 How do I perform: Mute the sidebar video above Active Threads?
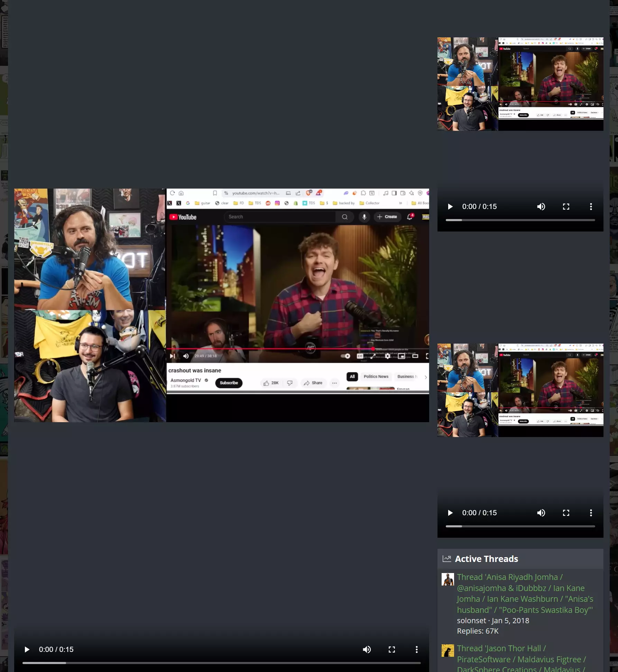pos(541,513)
